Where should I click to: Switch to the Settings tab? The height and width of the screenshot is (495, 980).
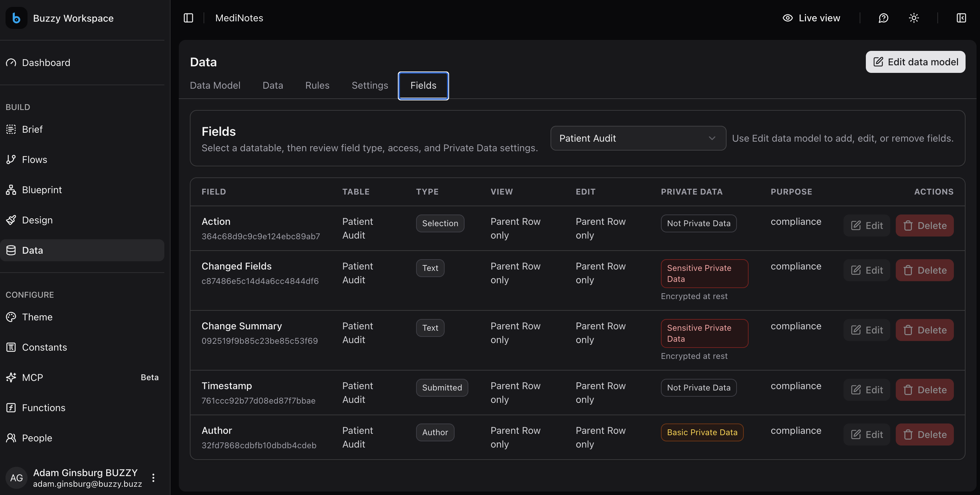click(370, 86)
